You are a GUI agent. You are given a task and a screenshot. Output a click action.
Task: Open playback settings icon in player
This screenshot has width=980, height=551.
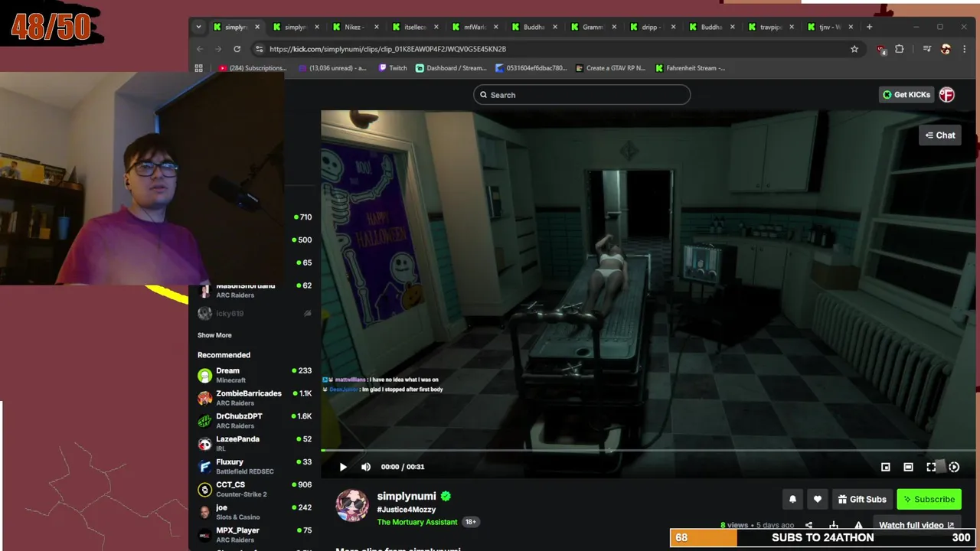pyautogui.click(x=954, y=467)
